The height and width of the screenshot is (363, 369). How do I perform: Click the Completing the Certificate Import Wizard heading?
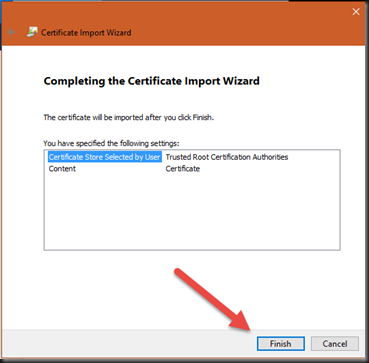[x=152, y=81]
